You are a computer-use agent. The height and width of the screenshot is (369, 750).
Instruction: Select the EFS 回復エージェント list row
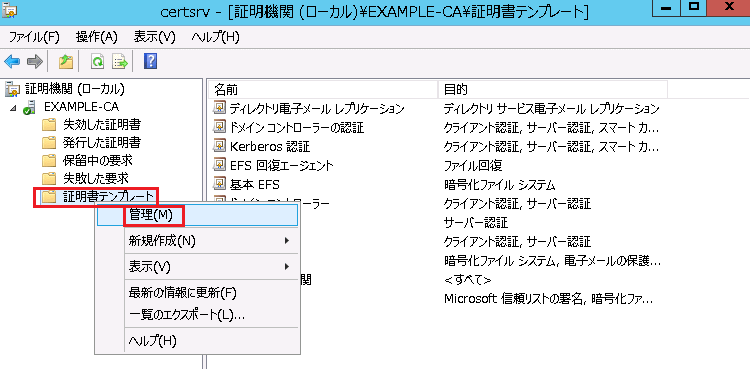(281, 165)
